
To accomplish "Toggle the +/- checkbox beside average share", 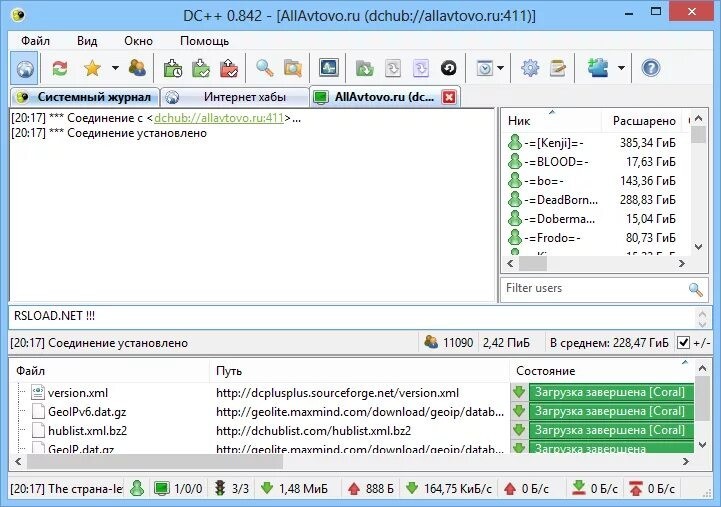I will click(683, 343).
